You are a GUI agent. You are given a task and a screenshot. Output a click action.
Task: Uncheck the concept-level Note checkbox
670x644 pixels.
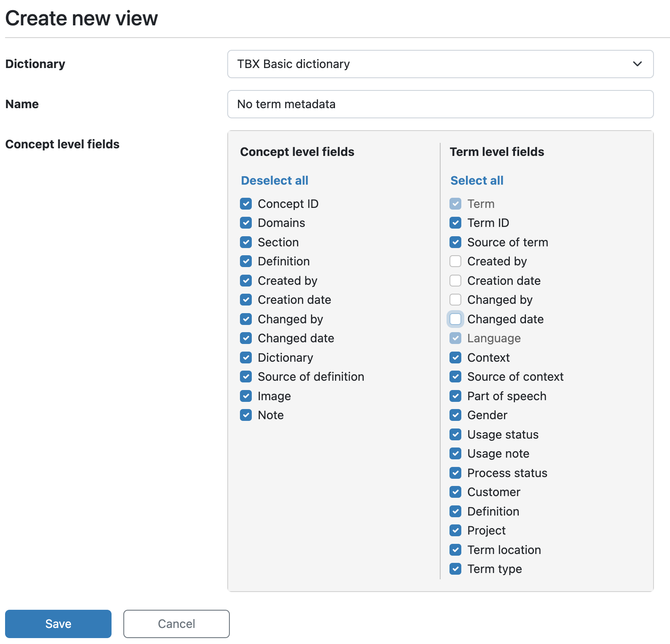pyautogui.click(x=246, y=415)
